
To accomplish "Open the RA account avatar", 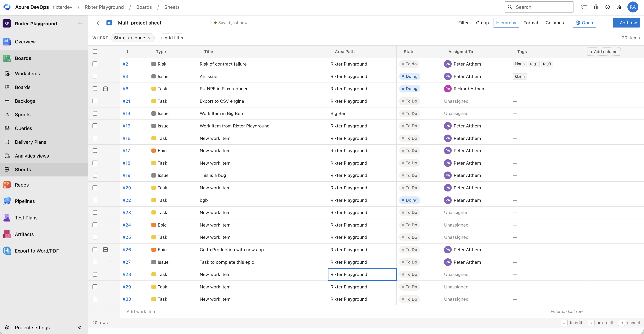I will coord(633,7).
